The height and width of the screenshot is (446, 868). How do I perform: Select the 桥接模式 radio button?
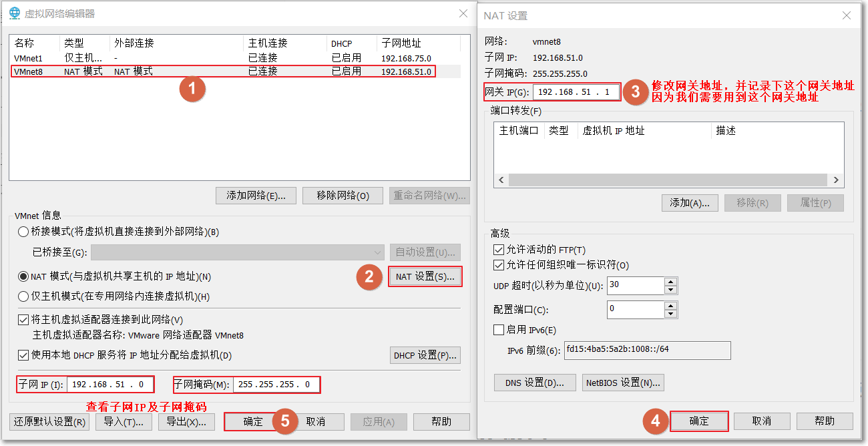24,232
